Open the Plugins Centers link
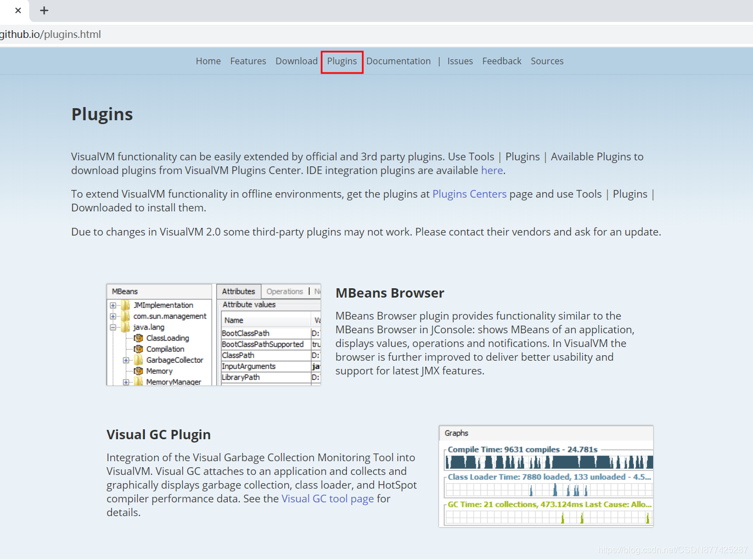This screenshot has height=560, width=753. (x=469, y=194)
